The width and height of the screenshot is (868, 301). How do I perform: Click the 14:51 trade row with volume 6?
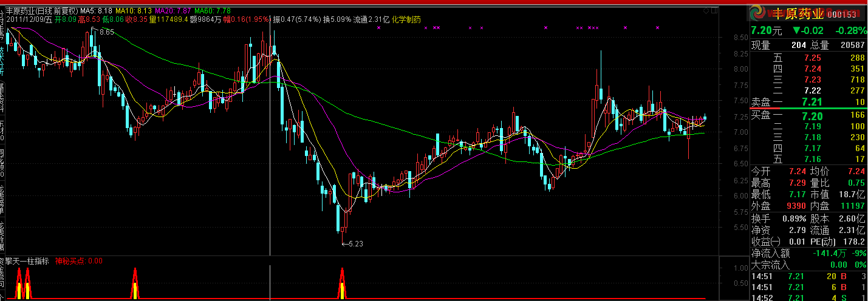click(x=808, y=287)
